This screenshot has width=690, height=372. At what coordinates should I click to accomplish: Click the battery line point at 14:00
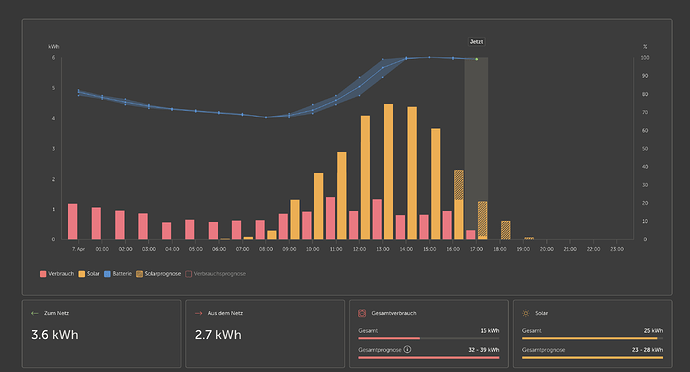406,58
